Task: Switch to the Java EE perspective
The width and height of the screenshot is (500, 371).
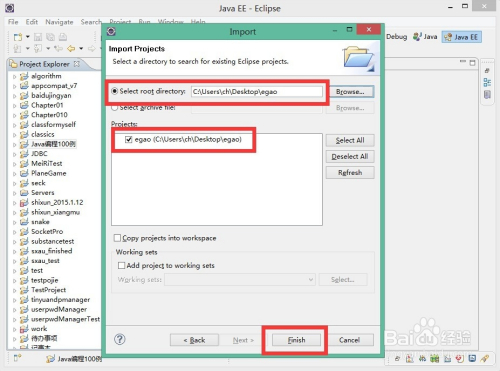Action: [462, 37]
